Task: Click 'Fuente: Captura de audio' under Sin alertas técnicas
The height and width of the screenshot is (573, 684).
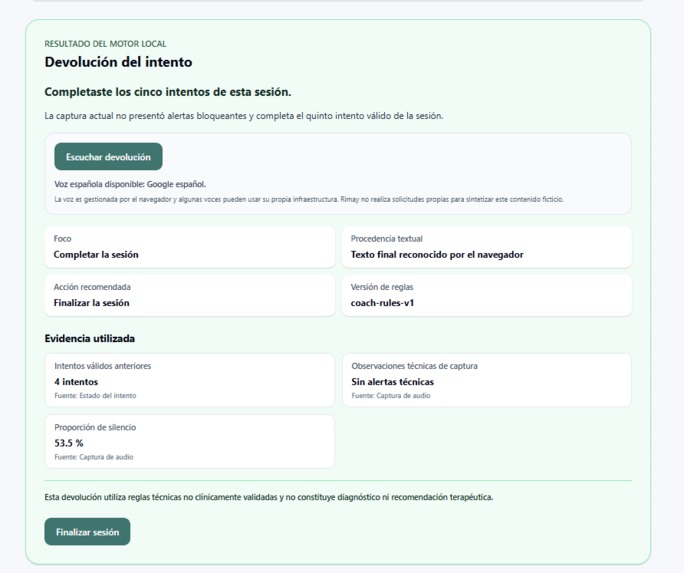Action: point(391,396)
